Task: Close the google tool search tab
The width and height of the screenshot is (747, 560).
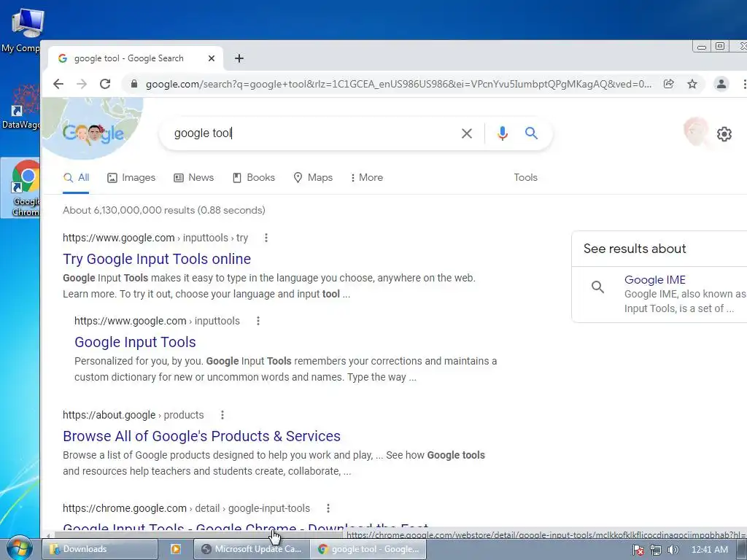Action: click(x=212, y=58)
